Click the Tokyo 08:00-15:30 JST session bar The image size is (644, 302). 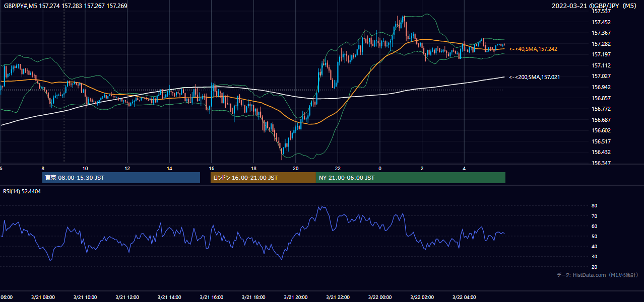pyautogui.click(x=121, y=178)
